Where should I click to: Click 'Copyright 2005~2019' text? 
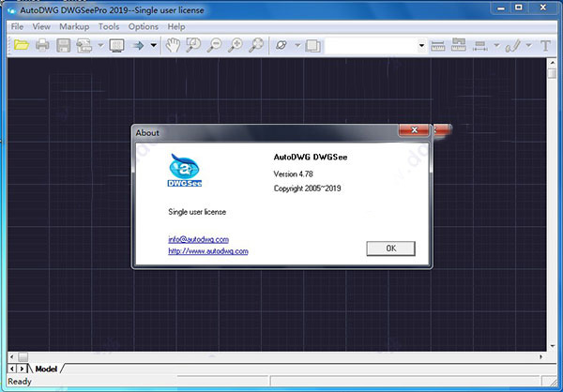[308, 188]
